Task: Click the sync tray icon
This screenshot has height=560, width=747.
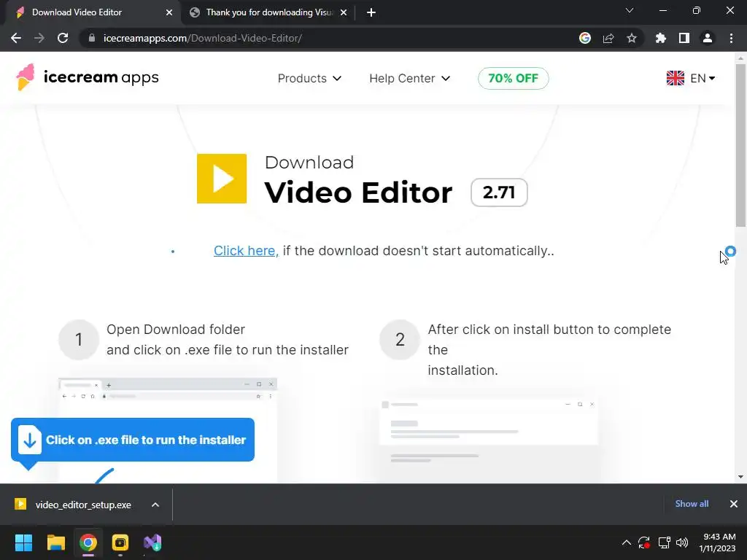Action: pos(644,542)
